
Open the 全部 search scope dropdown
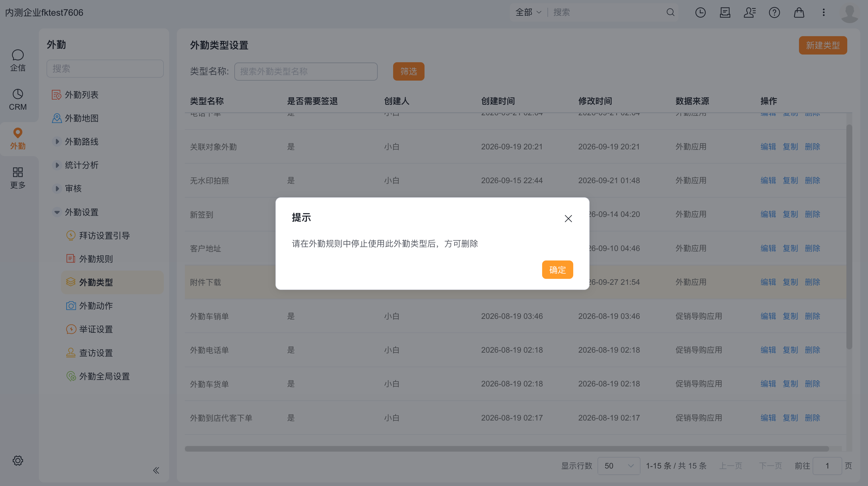coord(528,12)
